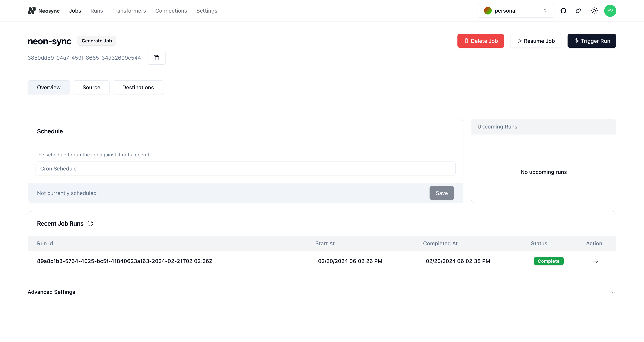Save the cron schedule
The width and height of the screenshot is (644, 342).
pyautogui.click(x=442, y=193)
